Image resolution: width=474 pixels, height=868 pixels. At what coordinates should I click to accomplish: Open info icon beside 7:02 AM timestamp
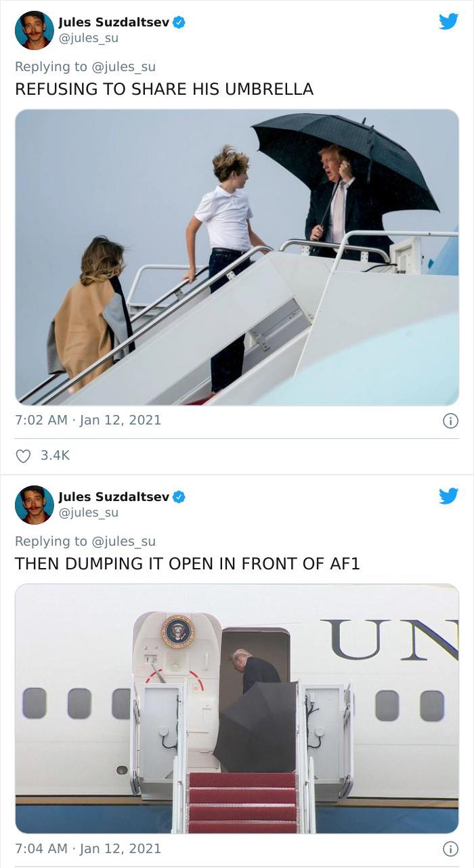[x=450, y=420]
